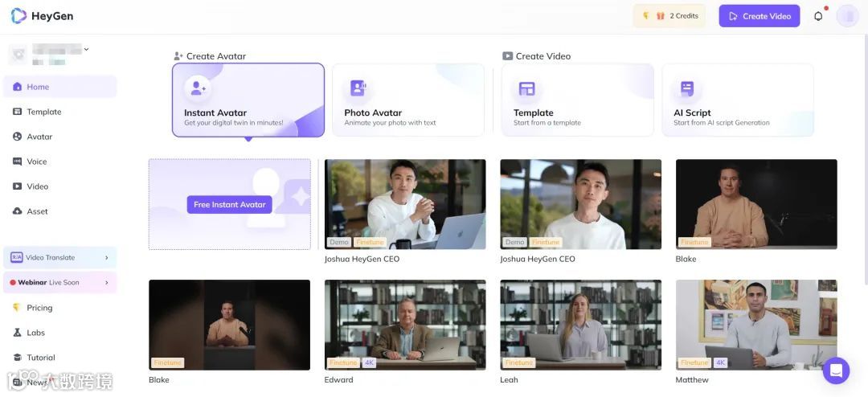
Task: Click the Pricing icon in sidebar
Action: [x=17, y=308]
